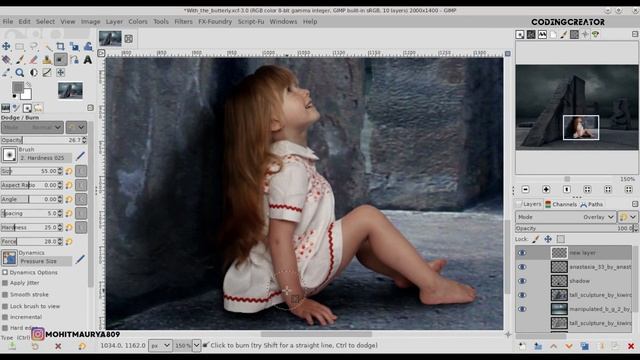This screenshot has height=360, width=640.
Task: Lower the selected layer one step
Action: point(569,346)
